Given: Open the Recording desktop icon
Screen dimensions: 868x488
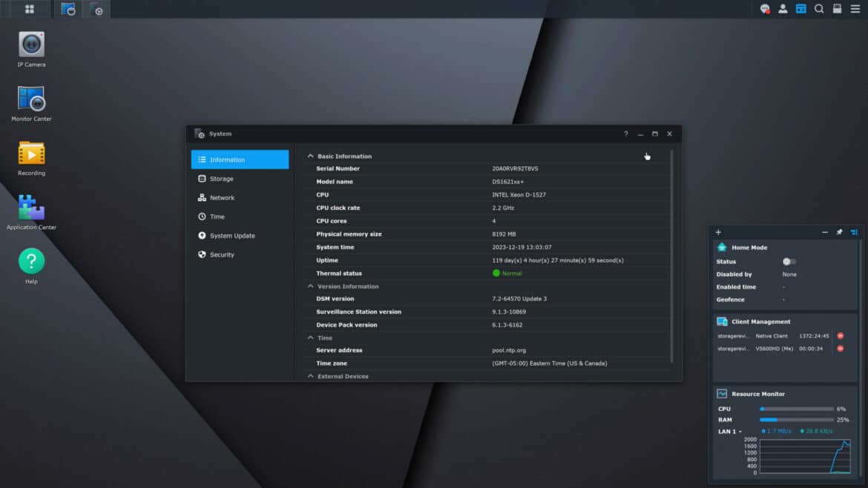Looking at the screenshot, I should [31, 158].
